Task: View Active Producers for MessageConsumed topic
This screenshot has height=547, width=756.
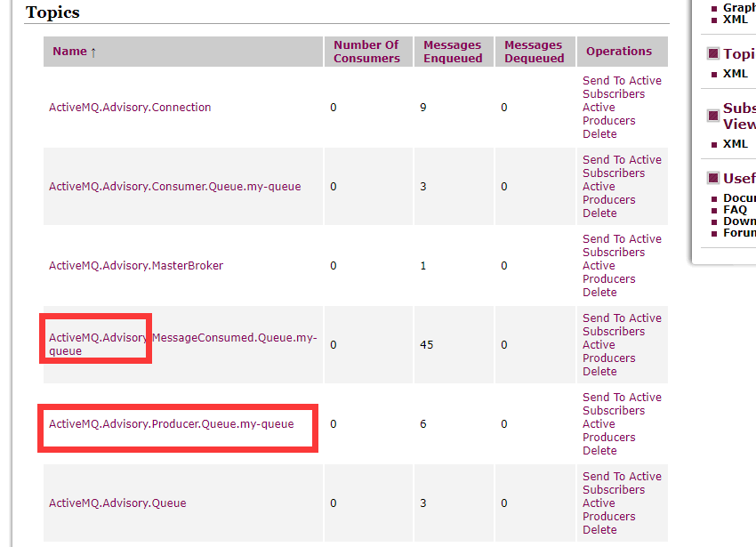Action: [609, 351]
